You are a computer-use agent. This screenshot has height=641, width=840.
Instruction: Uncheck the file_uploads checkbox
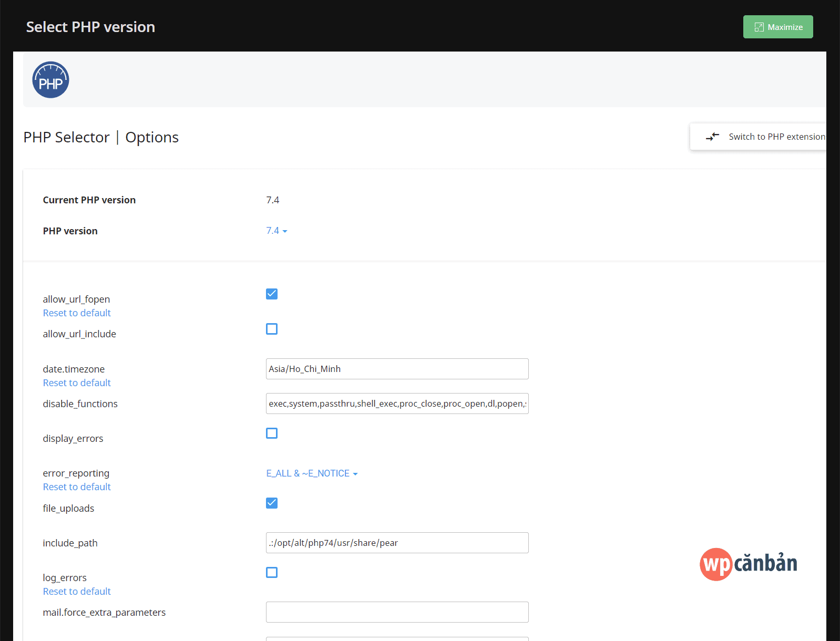[272, 503]
